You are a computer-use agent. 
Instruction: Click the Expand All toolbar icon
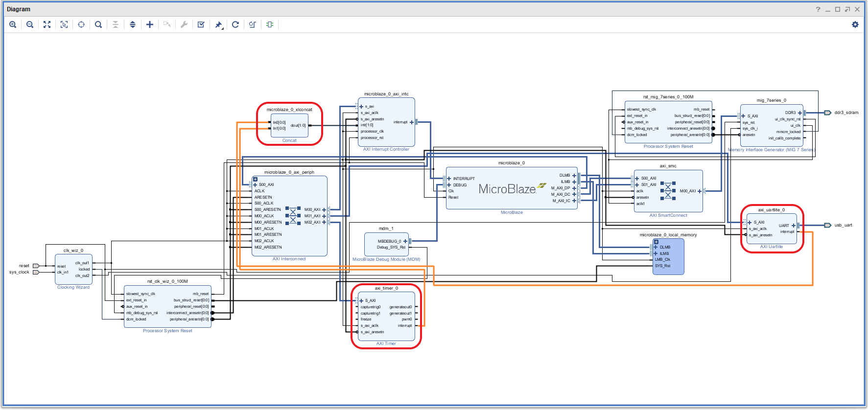[133, 24]
